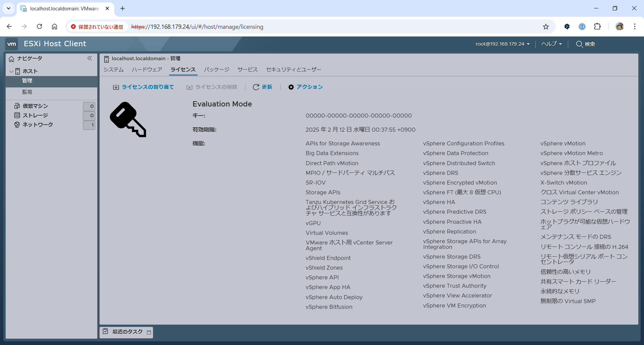The image size is (644, 345).
Task: Click the vSphere Bitfusion feature text
Action: click(329, 307)
